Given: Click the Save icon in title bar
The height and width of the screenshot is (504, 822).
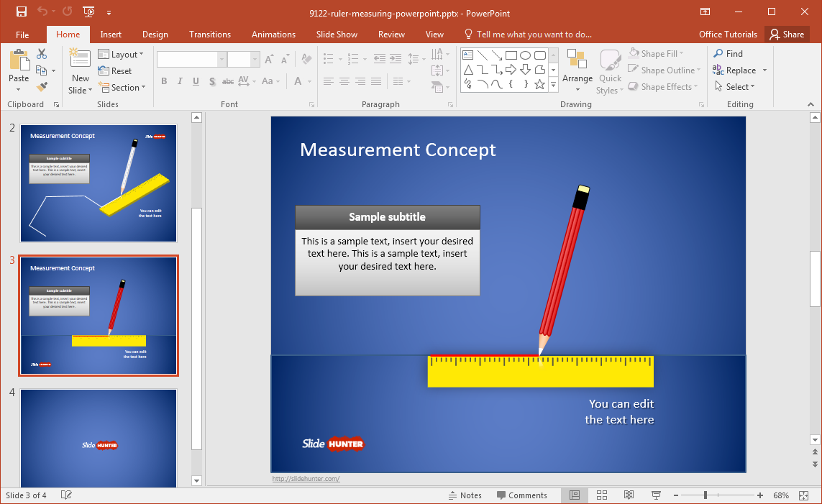Looking at the screenshot, I should pyautogui.click(x=21, y=12).
